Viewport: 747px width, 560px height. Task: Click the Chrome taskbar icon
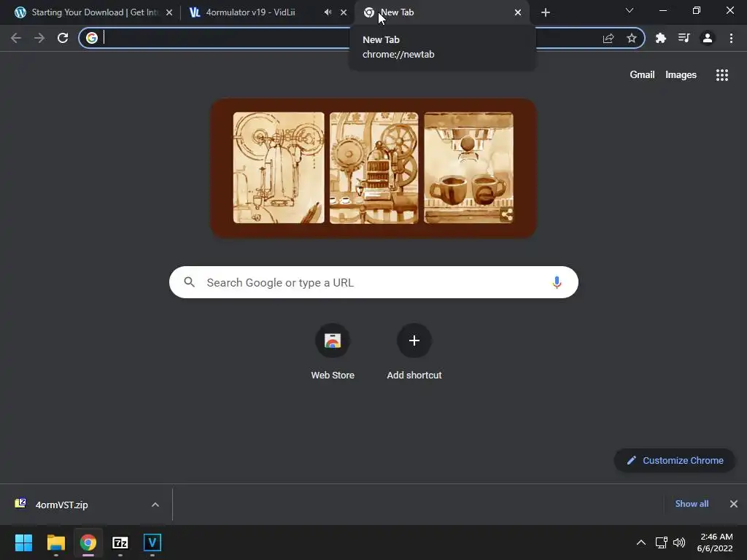[x=88, y=542]
